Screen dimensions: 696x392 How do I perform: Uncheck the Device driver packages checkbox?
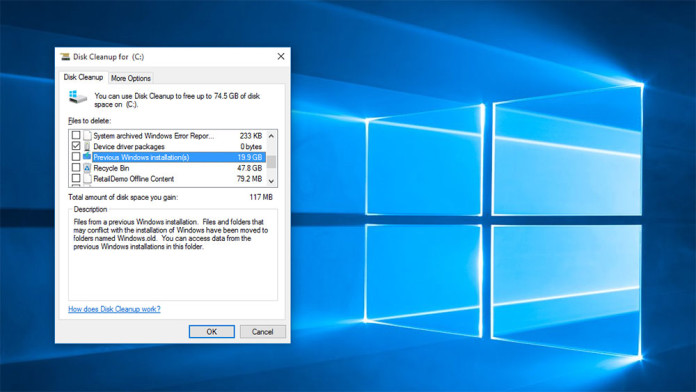(x=76, y=146)
